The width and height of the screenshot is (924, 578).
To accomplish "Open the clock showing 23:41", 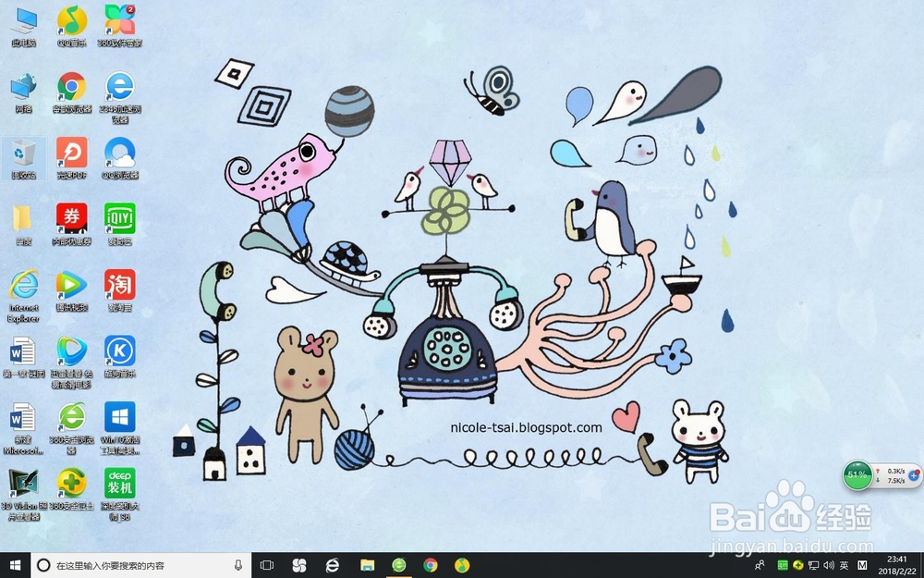I will click(897, 565).
